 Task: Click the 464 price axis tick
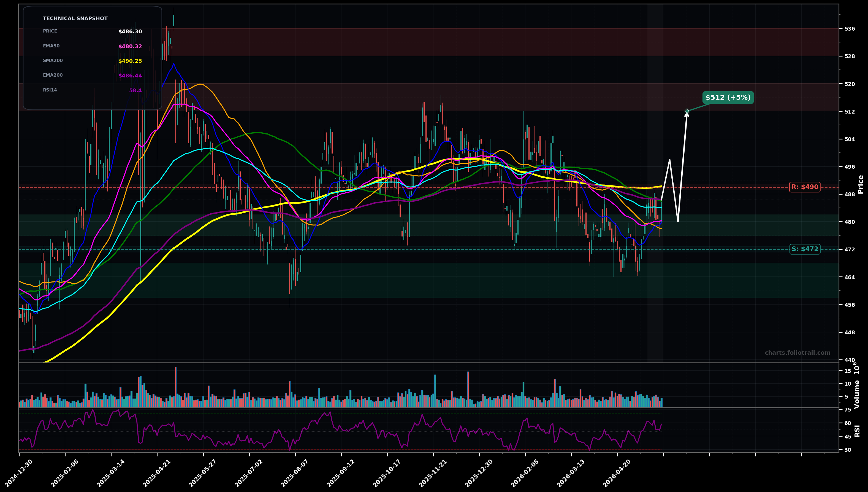tap(850, 277)
